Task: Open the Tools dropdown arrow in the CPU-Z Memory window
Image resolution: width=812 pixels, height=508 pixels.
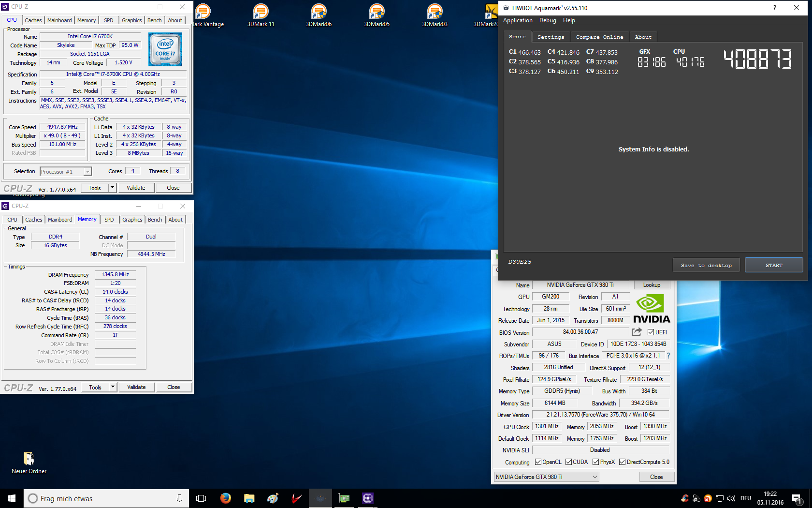Action: click(x=113, y=387)
